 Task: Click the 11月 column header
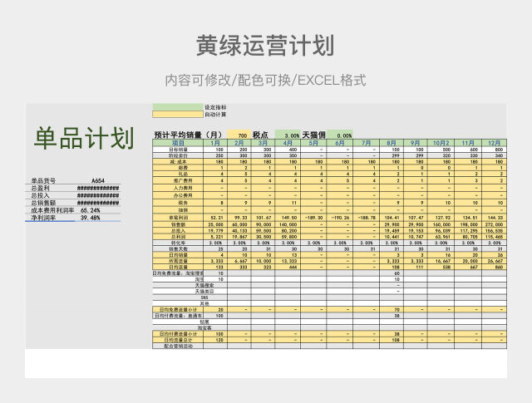coord(468,143)
